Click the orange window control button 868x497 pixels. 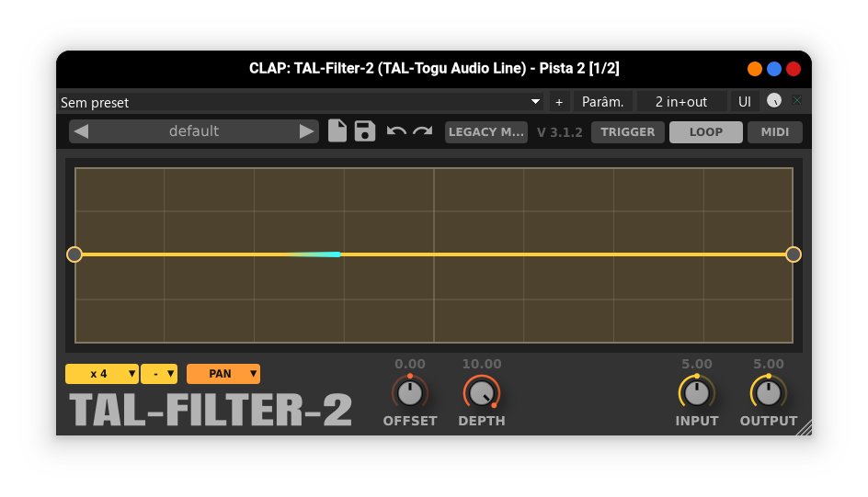755,69
